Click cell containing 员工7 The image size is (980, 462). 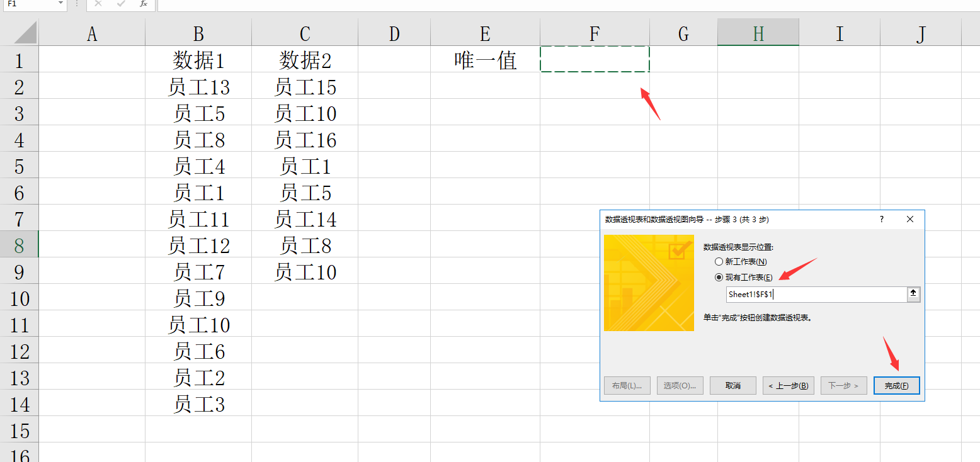pos(198,272)
